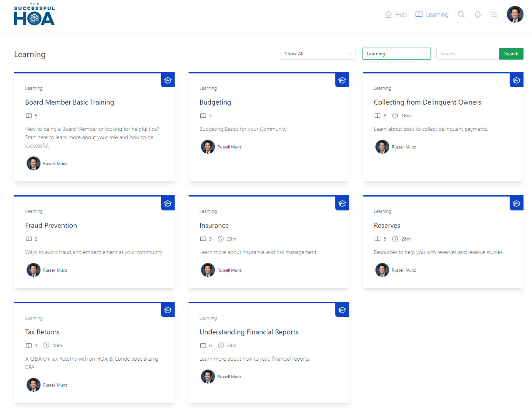Click The Successful HOA logo

[34, 16]
